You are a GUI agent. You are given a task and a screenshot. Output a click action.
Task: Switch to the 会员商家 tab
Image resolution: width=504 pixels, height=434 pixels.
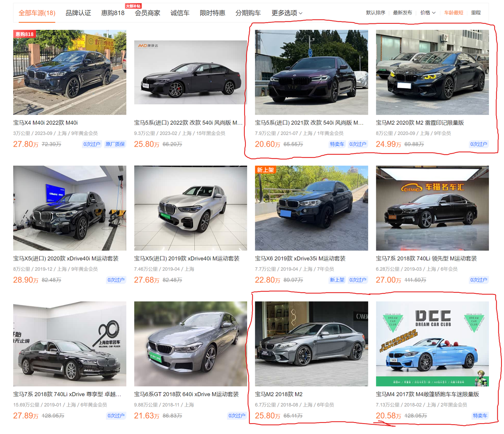click(147, 13)
